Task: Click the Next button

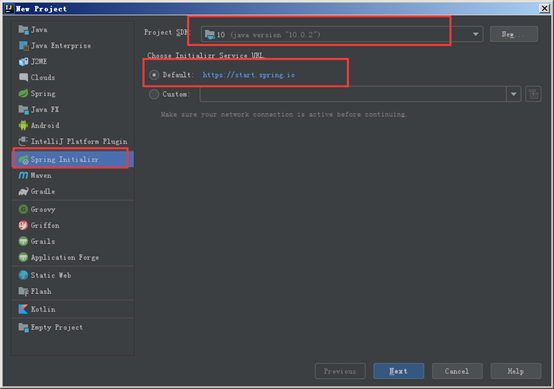Action: tap(399, 371)
